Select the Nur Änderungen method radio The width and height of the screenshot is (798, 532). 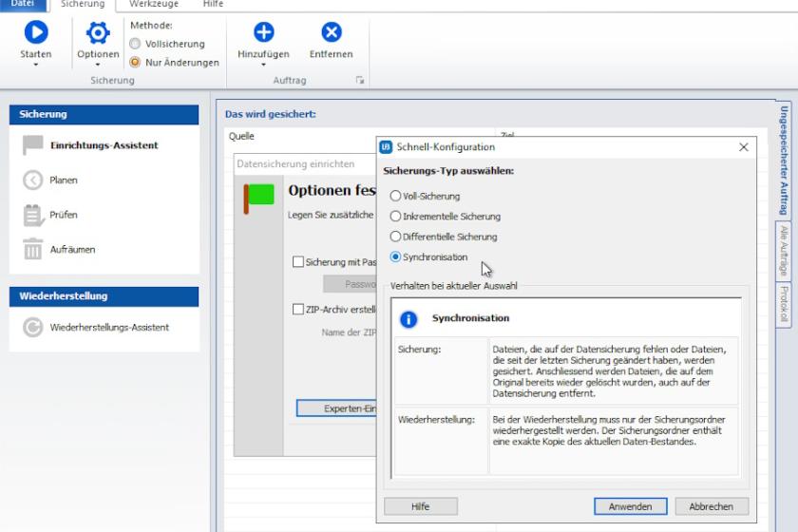point(135,62)
